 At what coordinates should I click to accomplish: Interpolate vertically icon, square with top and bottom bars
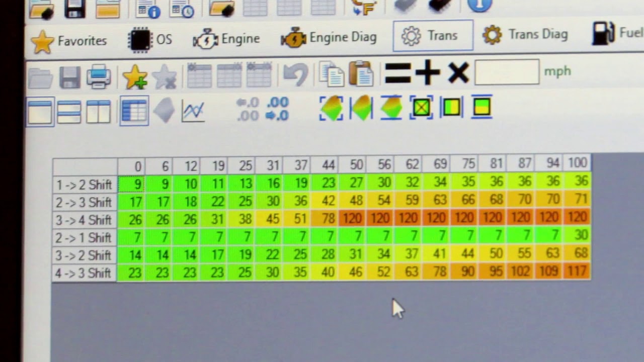tap(481, 106)
